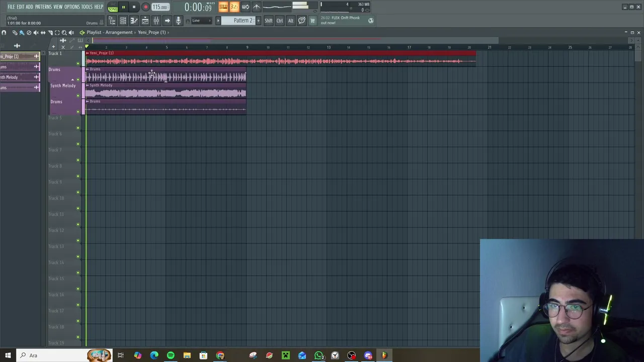Expand the pattern list left arrow
The image size is (644, 362).
click(x=218, y=21)
